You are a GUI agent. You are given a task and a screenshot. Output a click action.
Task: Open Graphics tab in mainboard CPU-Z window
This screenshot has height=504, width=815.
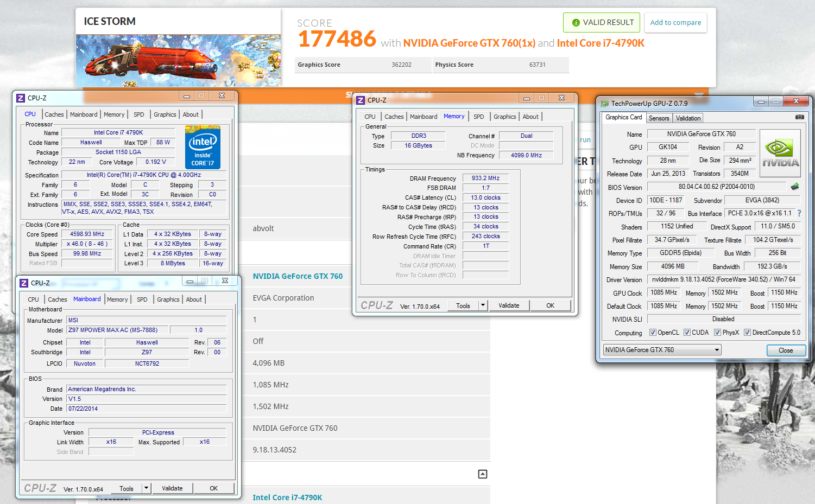pos(168,299)
